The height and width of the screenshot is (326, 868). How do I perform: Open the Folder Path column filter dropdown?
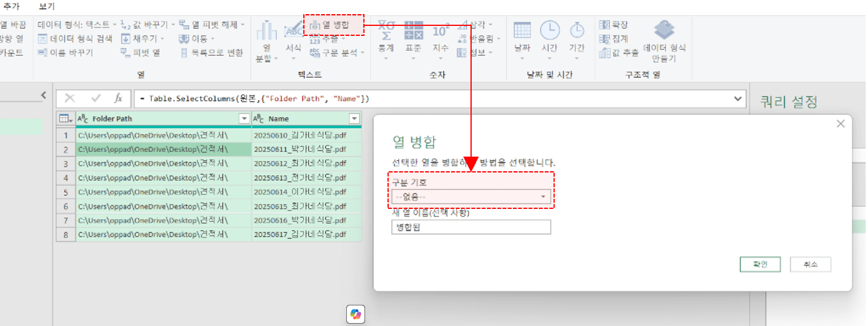pos(244,119)
